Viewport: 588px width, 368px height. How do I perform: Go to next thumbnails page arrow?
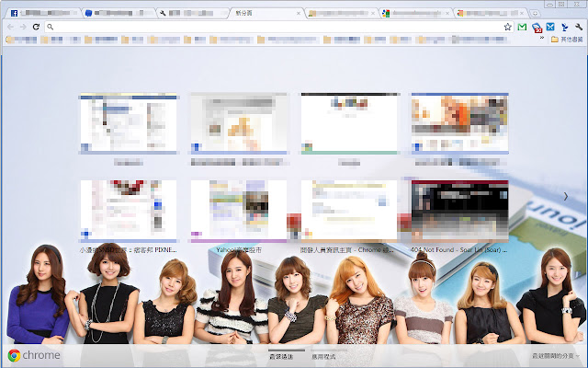click(x=566, y=196)
